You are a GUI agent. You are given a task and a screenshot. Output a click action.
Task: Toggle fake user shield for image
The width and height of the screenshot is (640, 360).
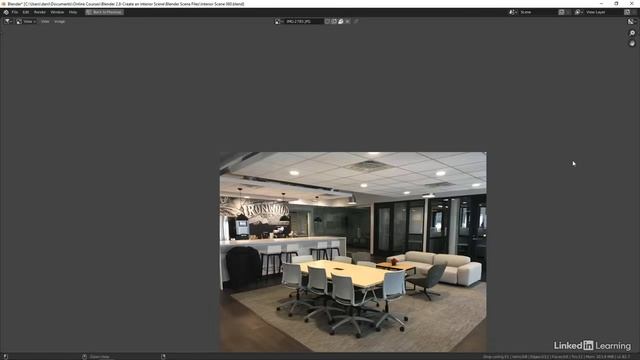click(x=327, y=21)
